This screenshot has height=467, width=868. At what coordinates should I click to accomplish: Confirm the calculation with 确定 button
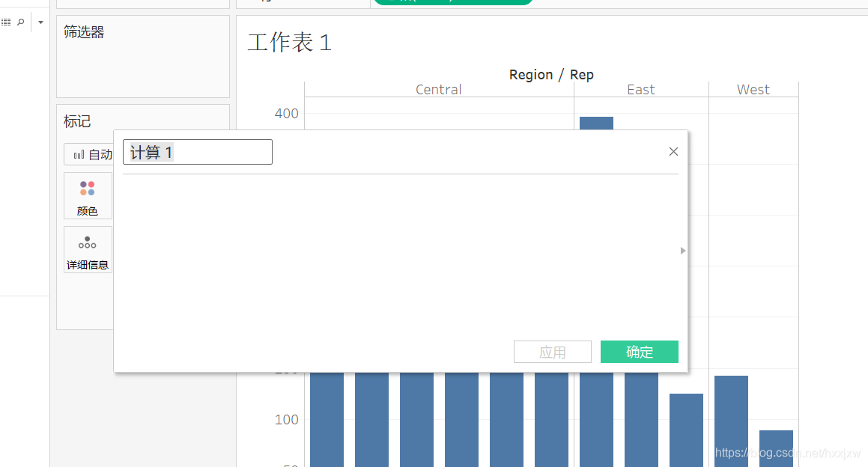tap(640, 352)
